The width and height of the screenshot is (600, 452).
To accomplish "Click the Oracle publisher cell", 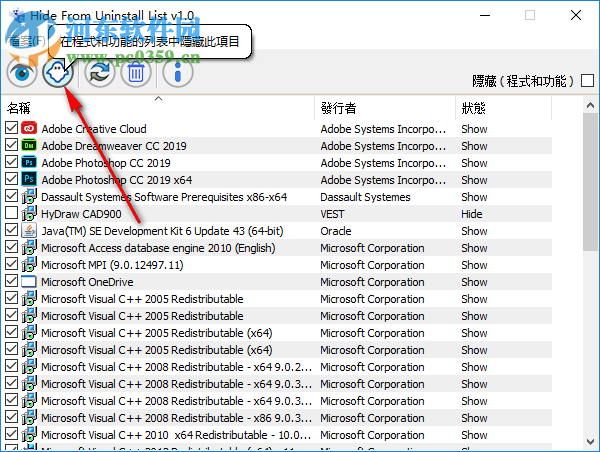I will [336, 231].
